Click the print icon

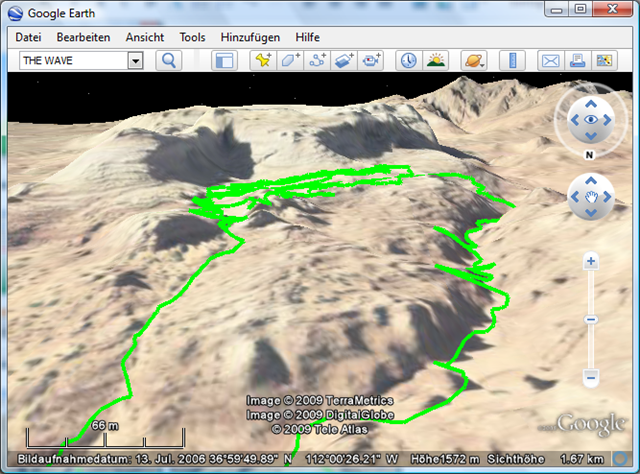coord(577,60)
